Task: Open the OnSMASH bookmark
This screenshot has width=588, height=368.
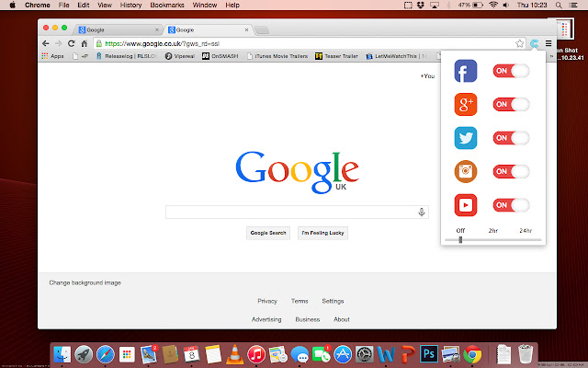Action: pos(220,56)
